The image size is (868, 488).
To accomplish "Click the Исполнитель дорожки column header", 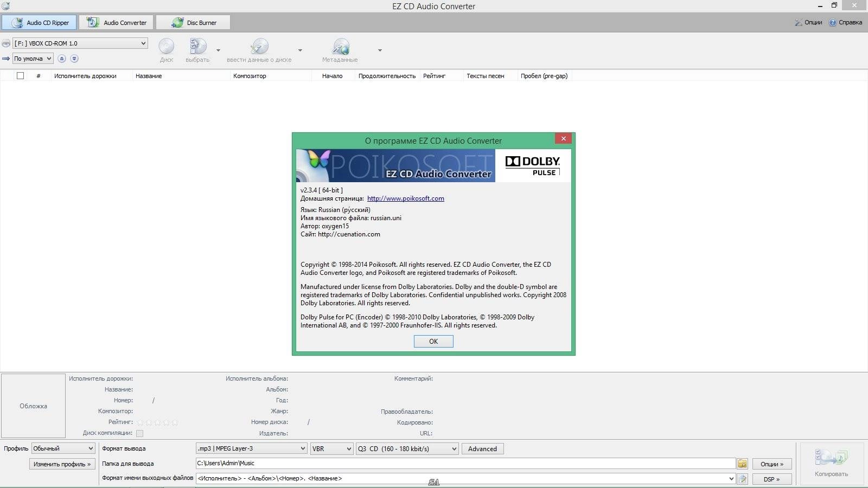I will 91,76.
